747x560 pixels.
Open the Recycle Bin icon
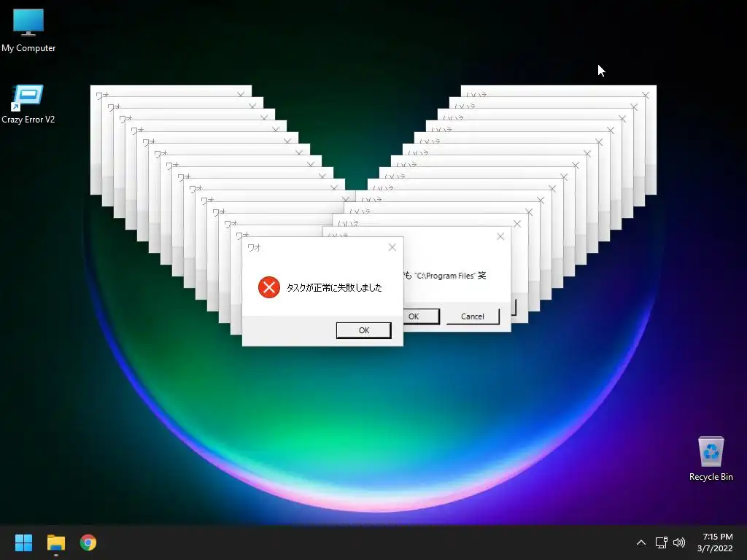711,459
